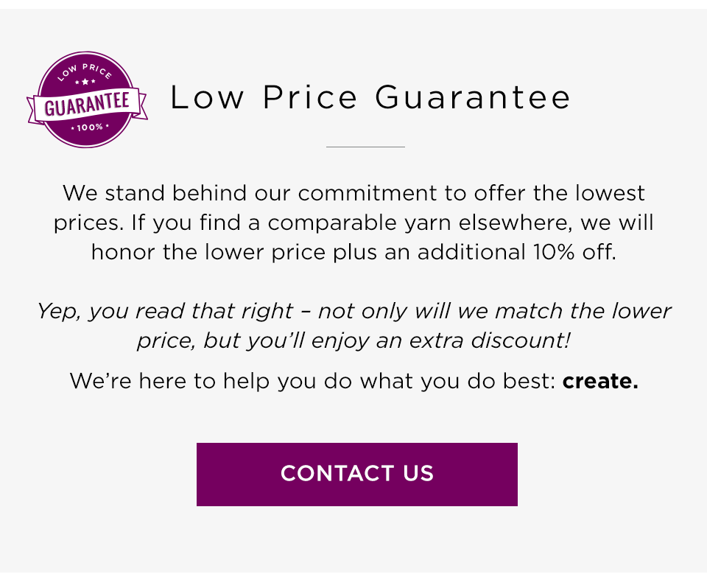This screenshot has width=707, height=588.
Task: Click the thin divider line under the heading
Action: click(365, 147)
